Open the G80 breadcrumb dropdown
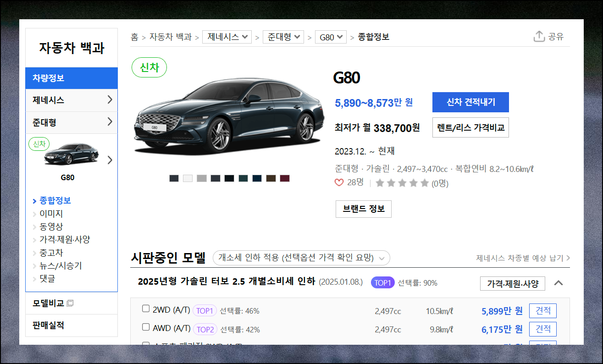Image resolution: width=603 pixels, height=364 pixels. pos(331,37)
